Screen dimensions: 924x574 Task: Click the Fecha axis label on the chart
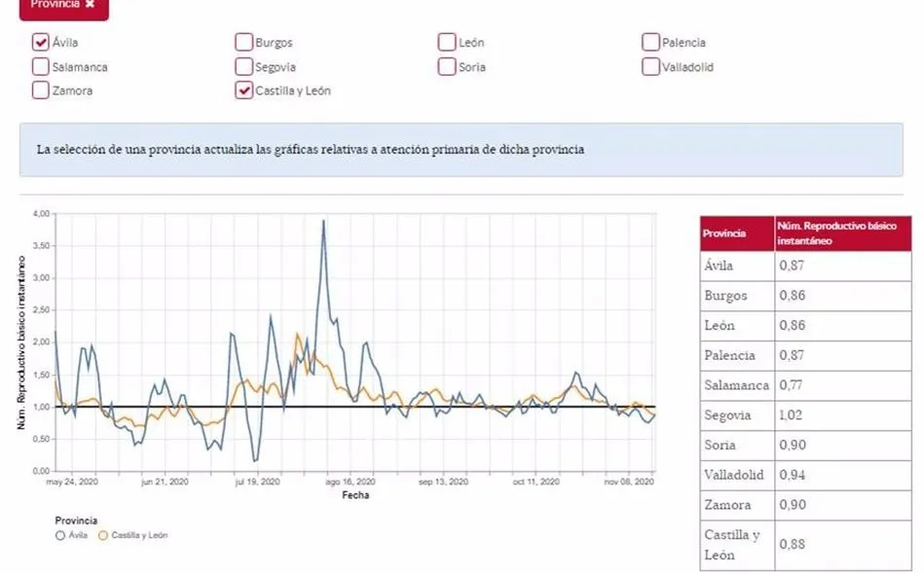click(357, 494)
